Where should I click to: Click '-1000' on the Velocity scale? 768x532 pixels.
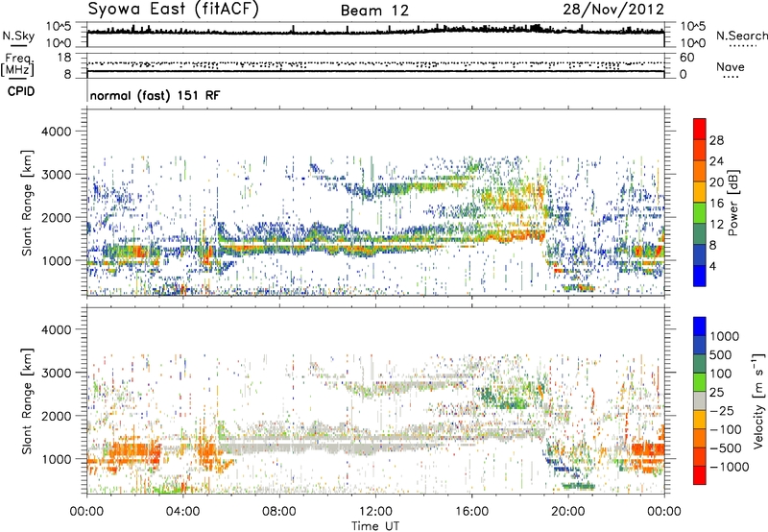730,467
